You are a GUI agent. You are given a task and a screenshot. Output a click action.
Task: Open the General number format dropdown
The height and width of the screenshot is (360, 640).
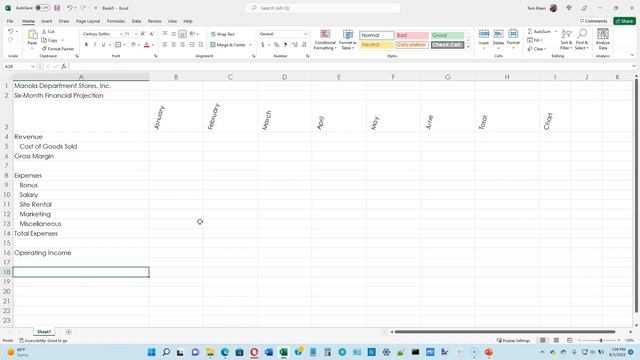305,34
